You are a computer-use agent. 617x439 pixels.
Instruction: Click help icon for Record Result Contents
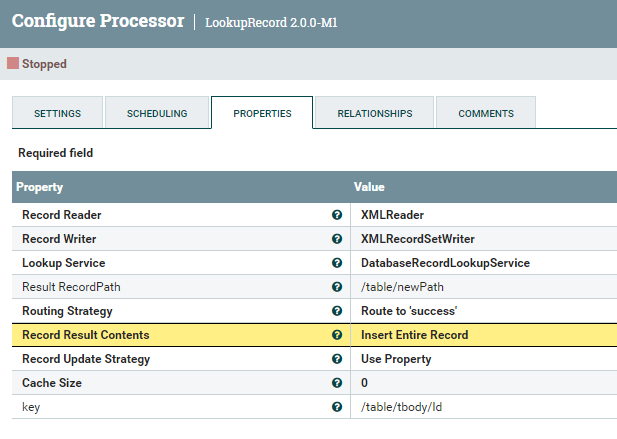click(x=337, y=335)
